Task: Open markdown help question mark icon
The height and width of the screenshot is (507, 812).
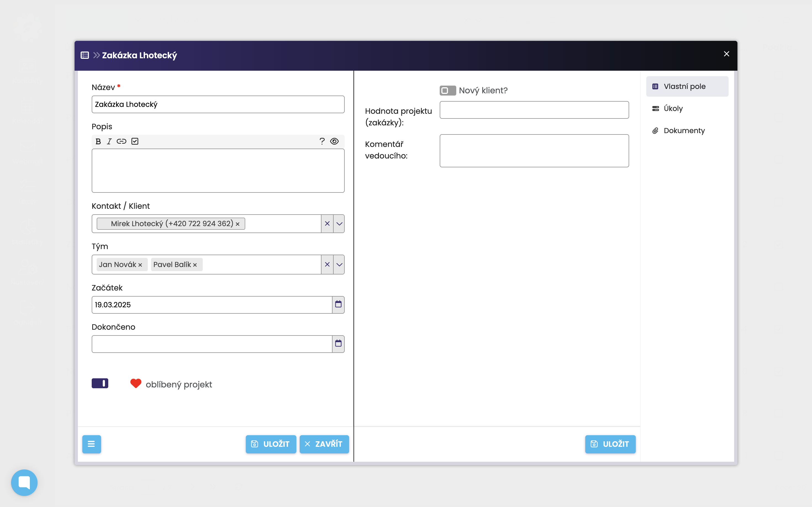Action: (322, 141)
